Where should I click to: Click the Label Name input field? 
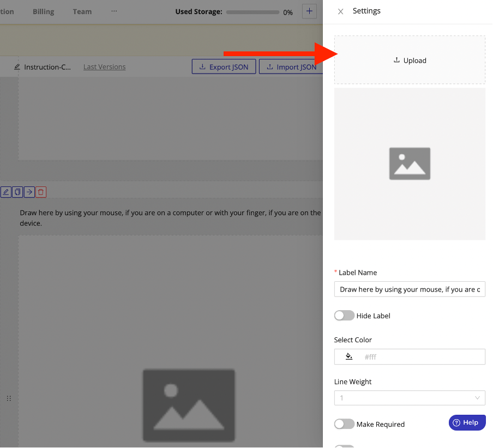410,289
